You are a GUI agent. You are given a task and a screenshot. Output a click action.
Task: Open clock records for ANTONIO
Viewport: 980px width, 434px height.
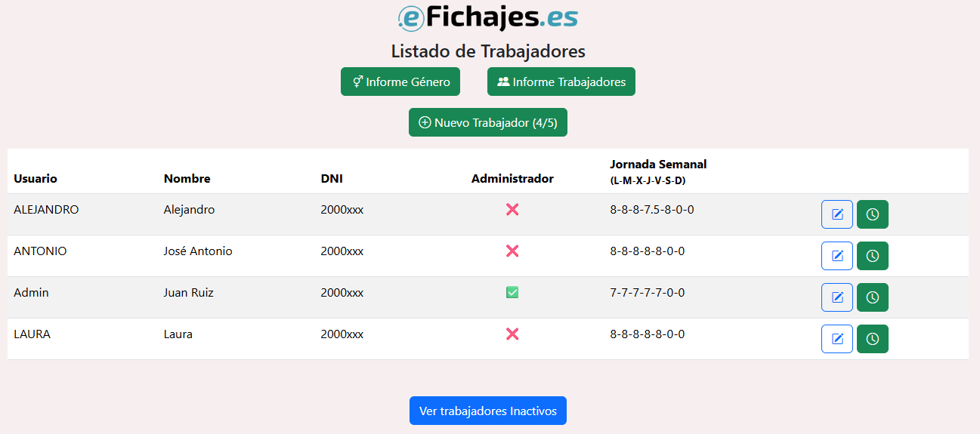(872, 256)
